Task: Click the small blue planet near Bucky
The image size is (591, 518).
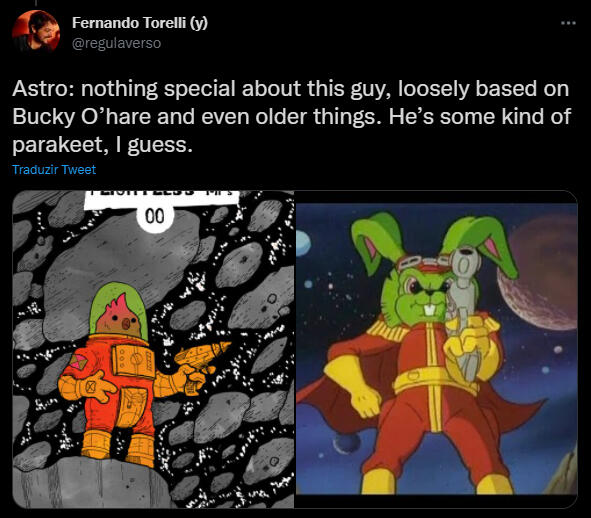Action: tap(303, 244)
